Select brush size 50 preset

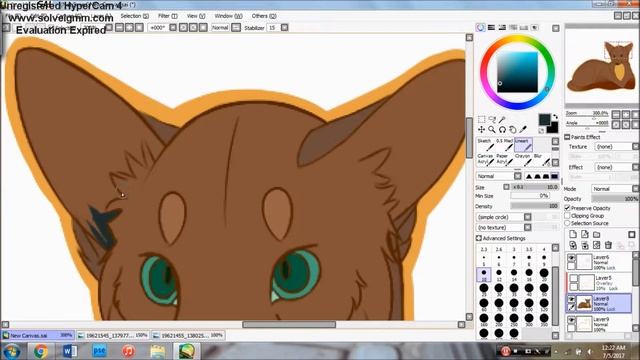point(544,289)
